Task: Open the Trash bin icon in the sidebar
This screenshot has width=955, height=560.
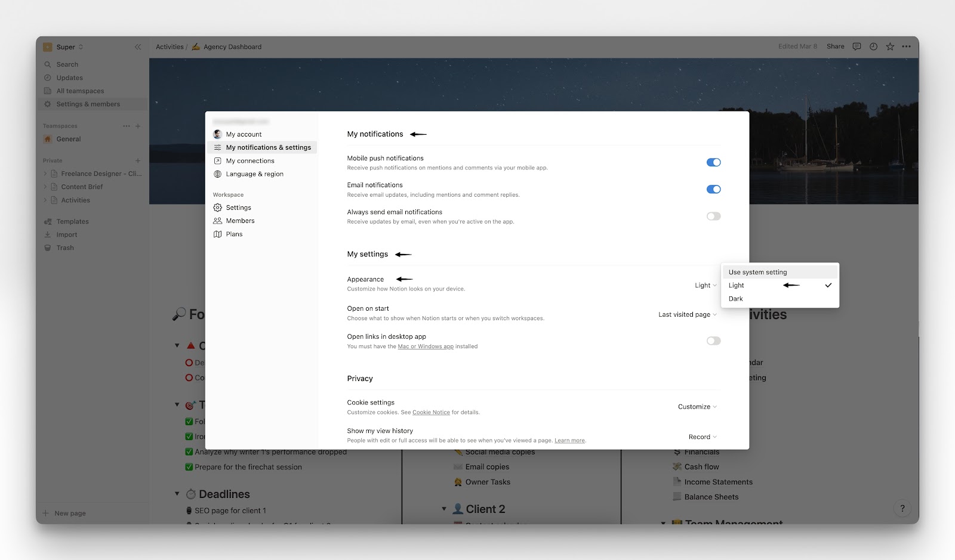Action: pyautogui.click(x=48, y=247)
